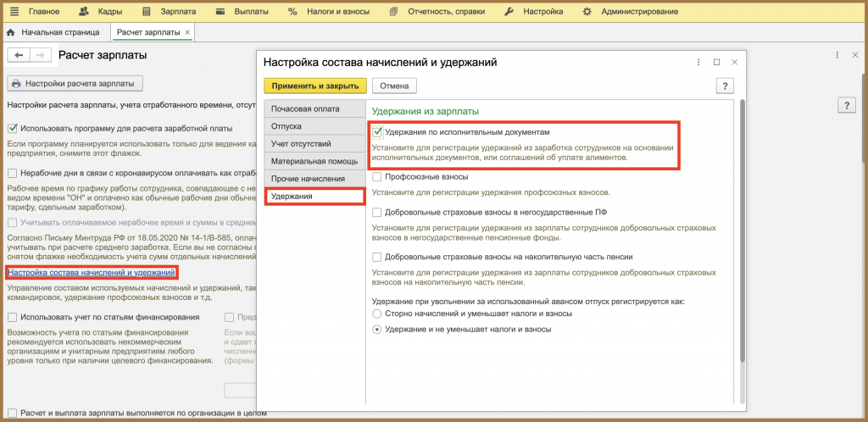This screenshot has width=868, height=422.
Task: Switch to the Удержания section tab
Action: (x=315, y=197)
